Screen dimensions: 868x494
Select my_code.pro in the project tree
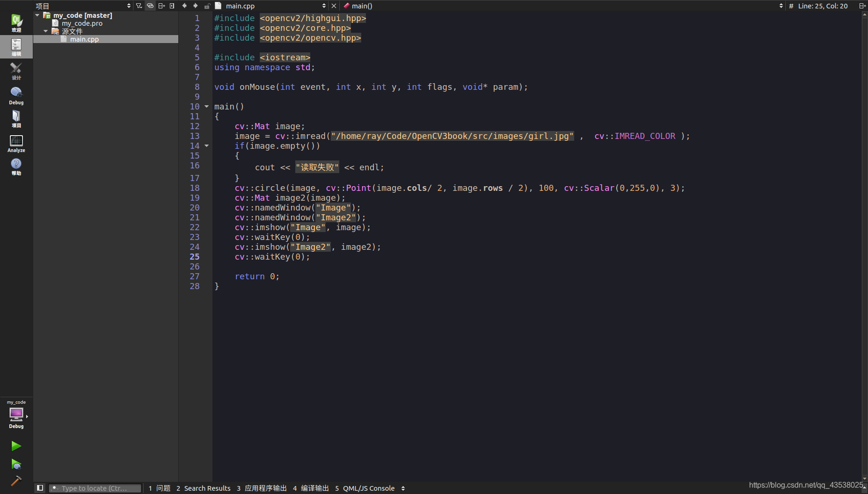click(x=82, y=23)
